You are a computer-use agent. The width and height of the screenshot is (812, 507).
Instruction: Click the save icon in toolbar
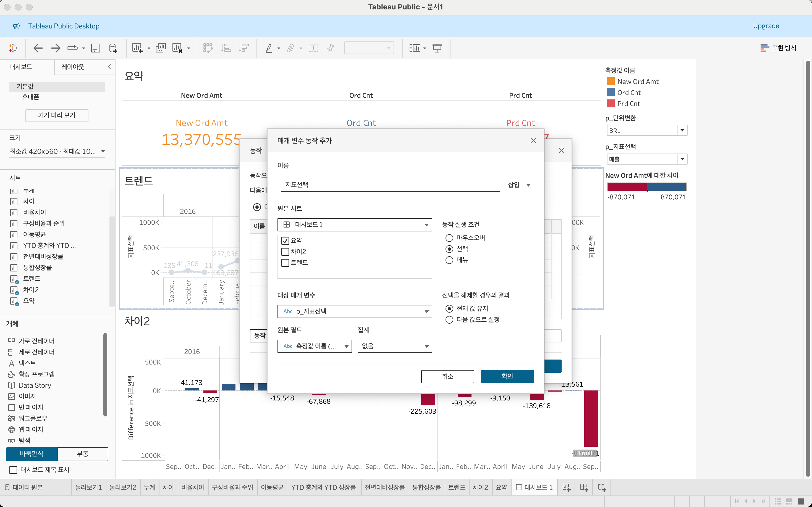(x=96, y=48)
